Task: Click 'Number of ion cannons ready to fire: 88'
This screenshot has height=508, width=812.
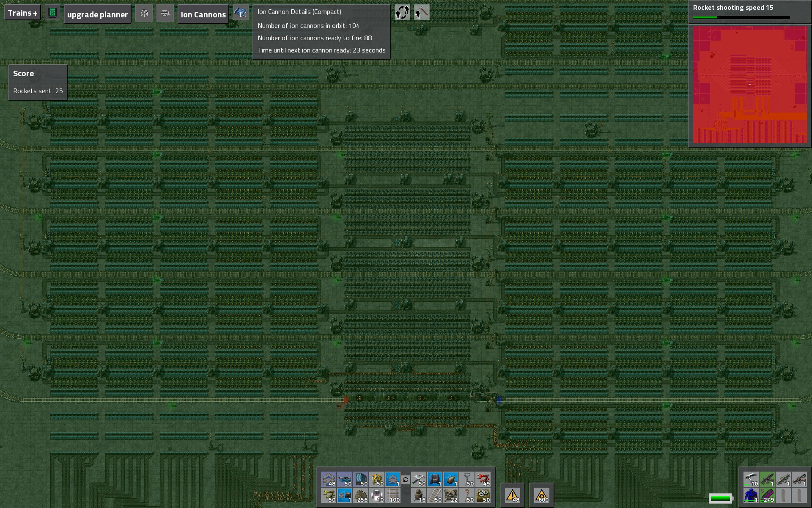Action: click(x=315, y=38)
